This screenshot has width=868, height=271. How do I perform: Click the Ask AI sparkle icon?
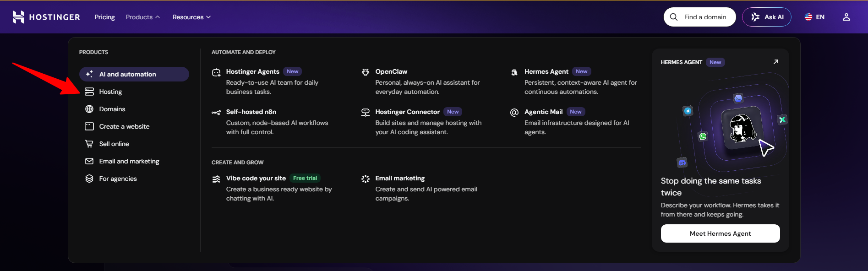(755, 17)
